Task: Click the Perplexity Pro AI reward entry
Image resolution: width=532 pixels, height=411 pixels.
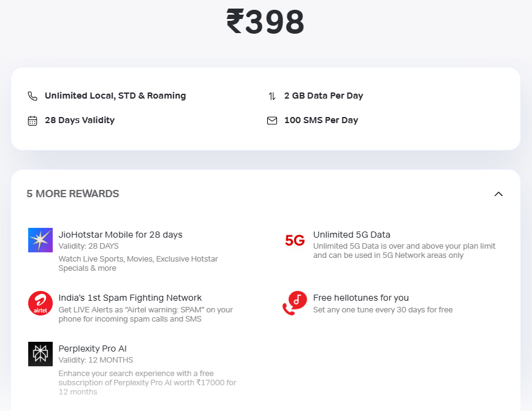Action: point(93,348)
